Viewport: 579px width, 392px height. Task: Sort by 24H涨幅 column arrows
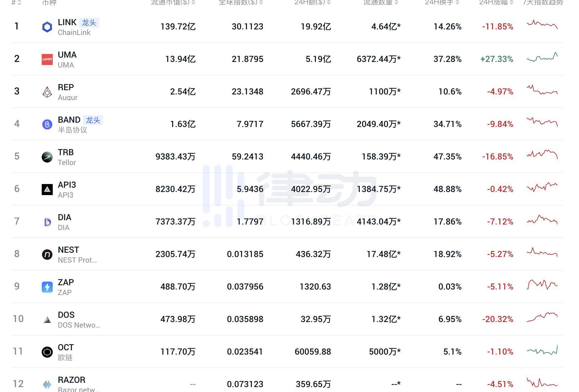click(x=511, y=3)
